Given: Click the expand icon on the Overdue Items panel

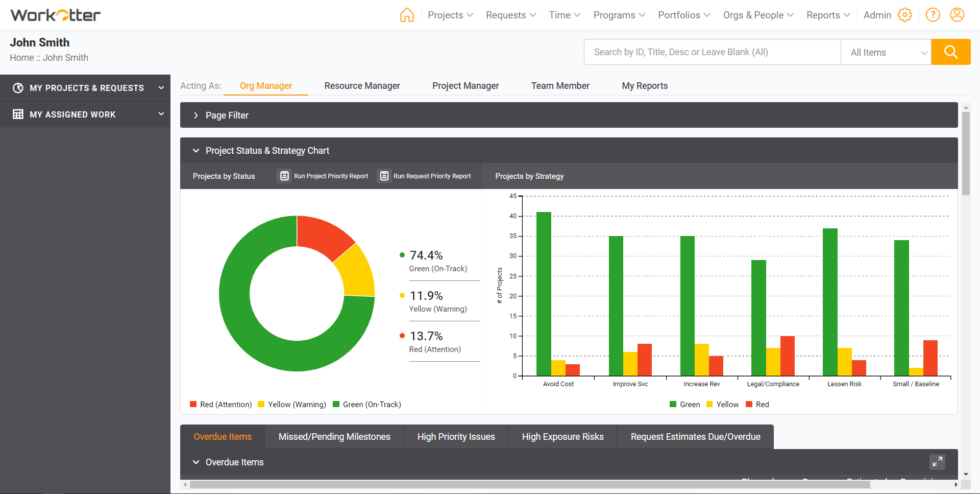Looking at the screenshot, I should tap(937, 461).
